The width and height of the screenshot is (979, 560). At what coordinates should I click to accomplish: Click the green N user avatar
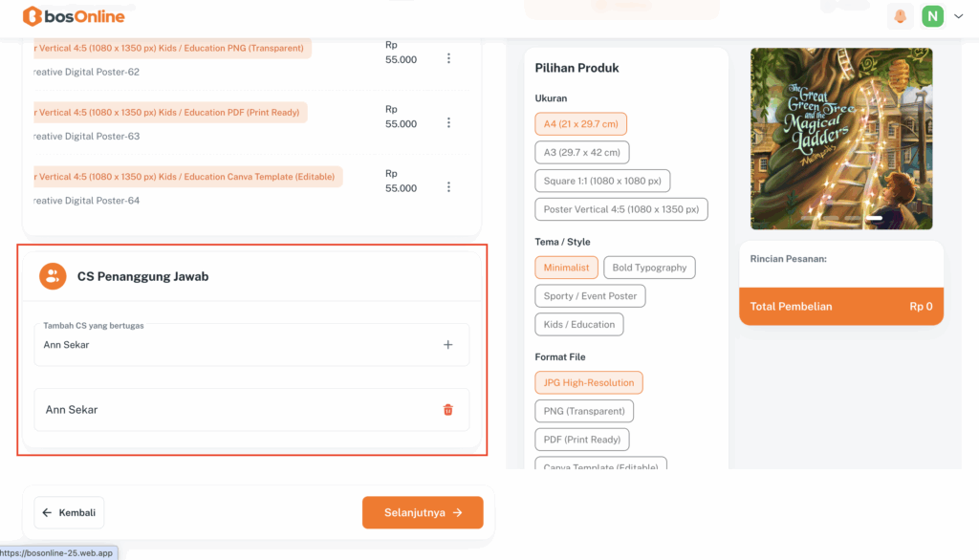coord(932,16)
